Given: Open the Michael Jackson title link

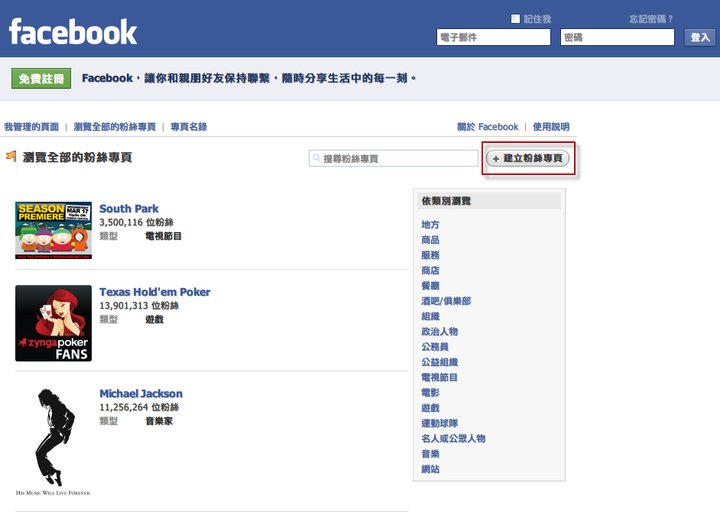Looking at the screenshot, I should (141, 394).
